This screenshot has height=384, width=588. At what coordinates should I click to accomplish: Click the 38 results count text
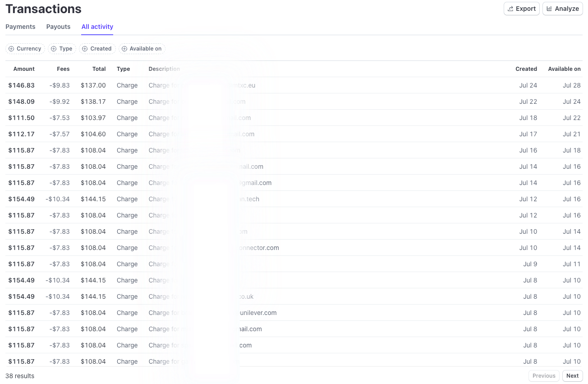[20, 376]
